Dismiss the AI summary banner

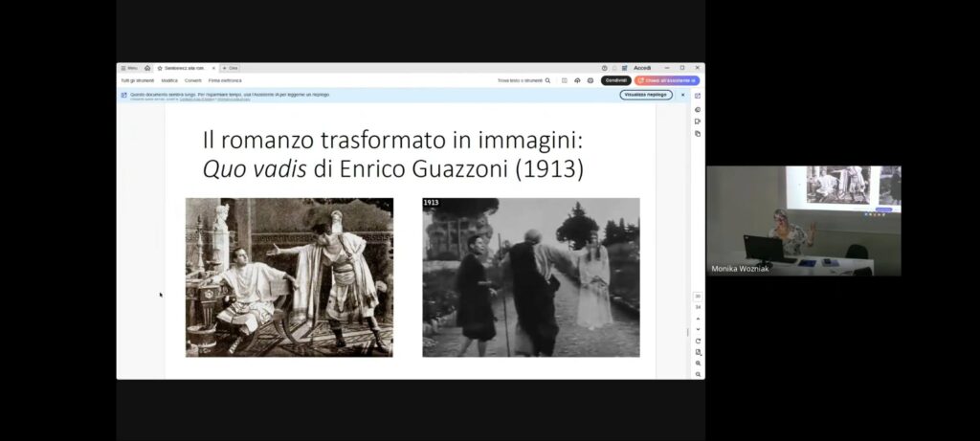coord(682,95)
